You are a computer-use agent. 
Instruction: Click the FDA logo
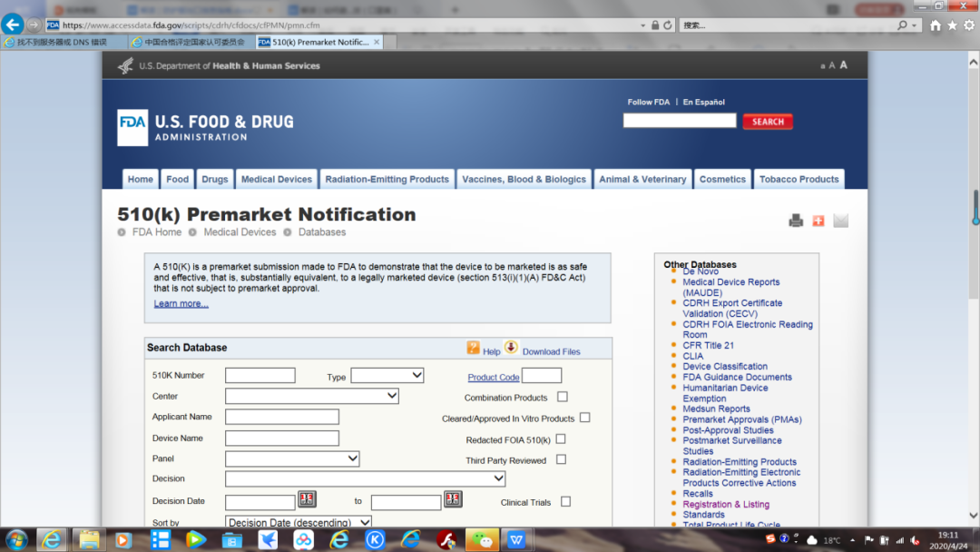pos(132,127)
